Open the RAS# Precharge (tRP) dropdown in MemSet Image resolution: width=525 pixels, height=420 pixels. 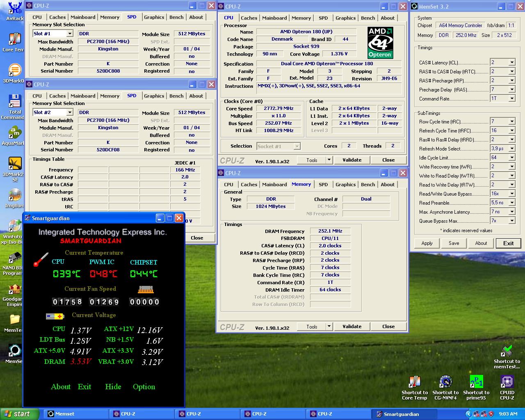coord(511,80)
